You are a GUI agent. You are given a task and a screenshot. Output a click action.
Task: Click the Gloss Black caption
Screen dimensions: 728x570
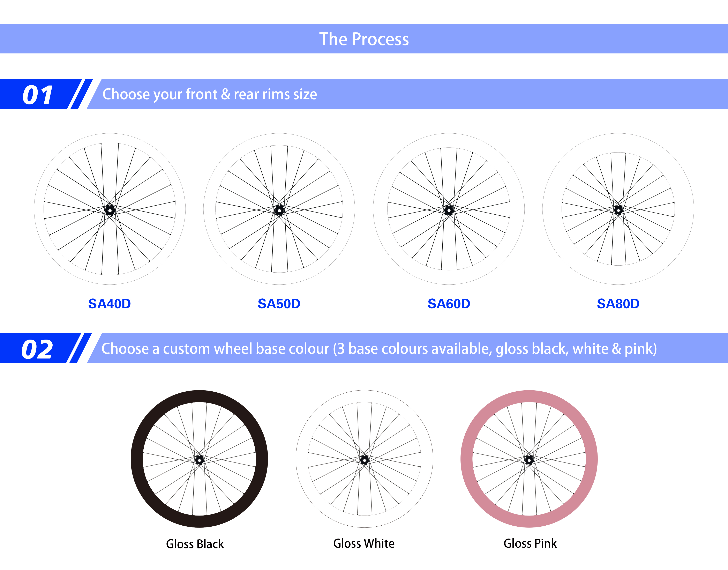[195, 544]
